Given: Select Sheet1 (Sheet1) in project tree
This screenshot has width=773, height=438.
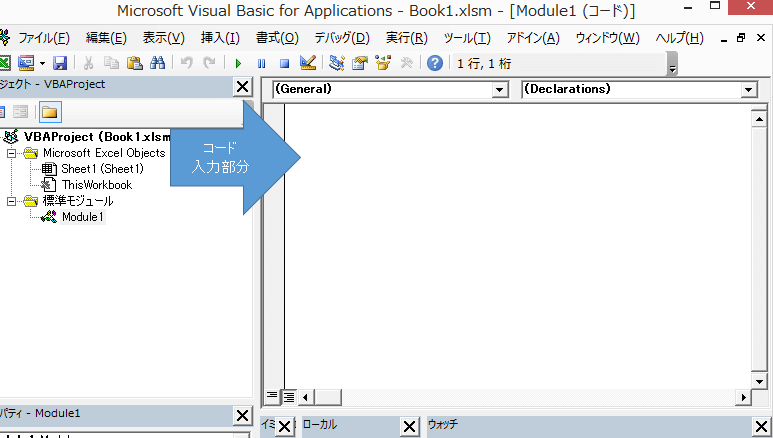Looking at the screenshot, I should tap(102, 169).
